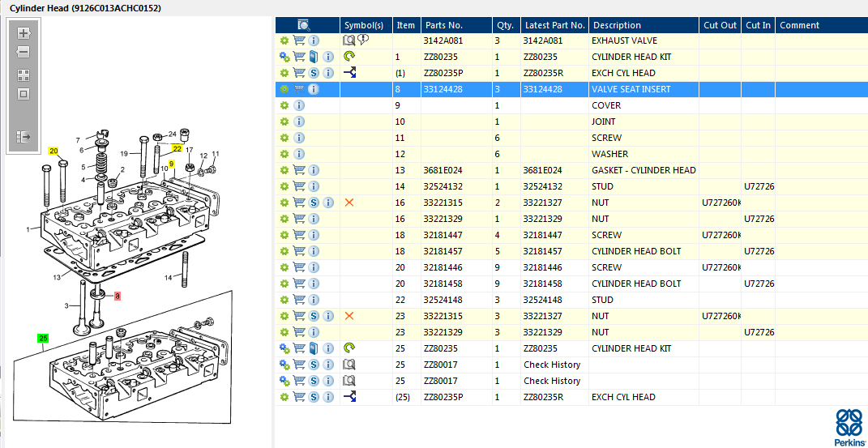This screenshot has height=448, width=868.
Task: Add STUD 32524148 to shopping cart
Action: (299, 300)
